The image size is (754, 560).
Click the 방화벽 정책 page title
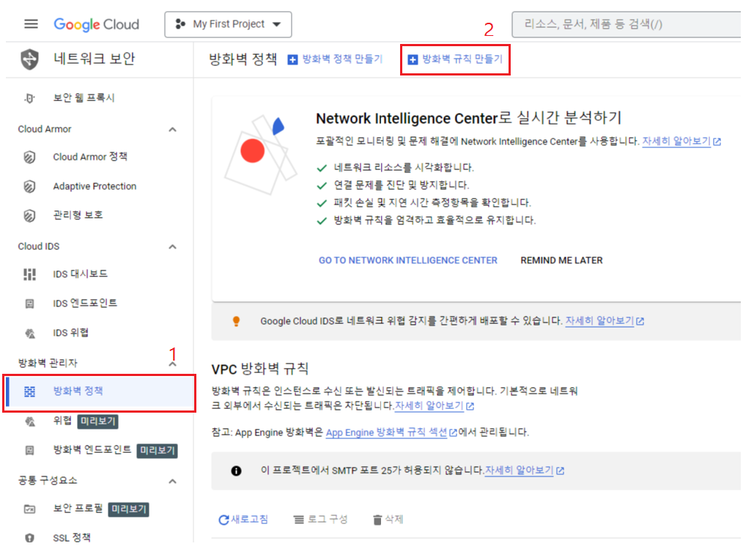point(243,59)
